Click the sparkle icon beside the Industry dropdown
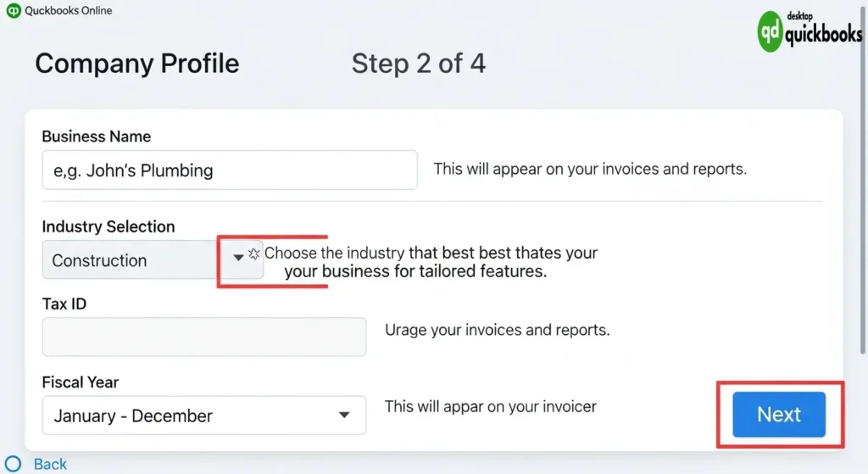The height and width of the screenshot is (474, 868). 254,254
